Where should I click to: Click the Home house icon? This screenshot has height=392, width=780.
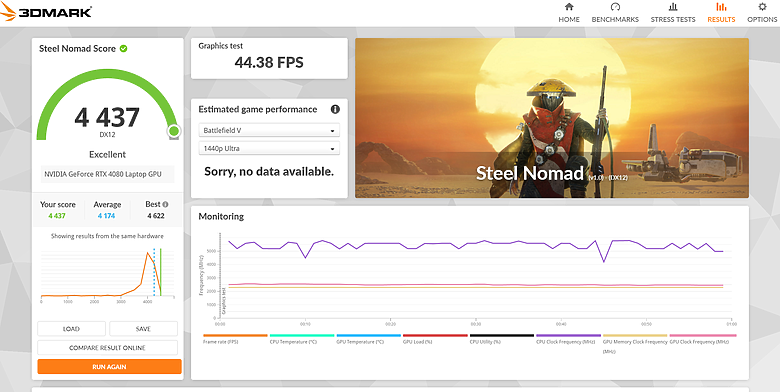(x=569, y=7)
